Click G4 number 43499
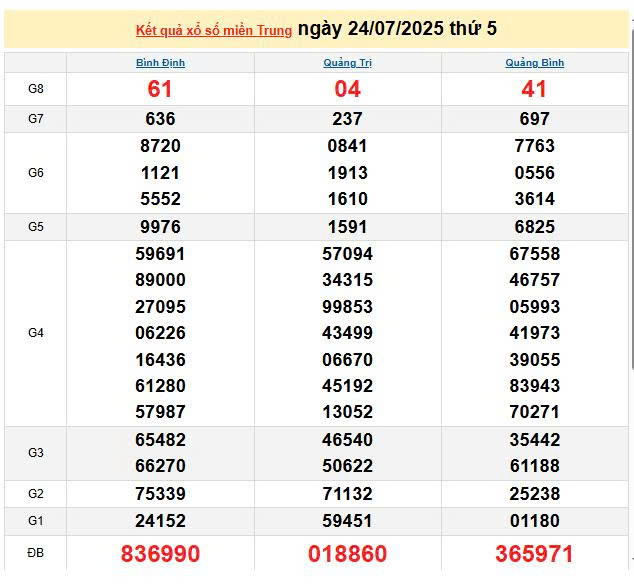634x584 pixels. [347, 333]
